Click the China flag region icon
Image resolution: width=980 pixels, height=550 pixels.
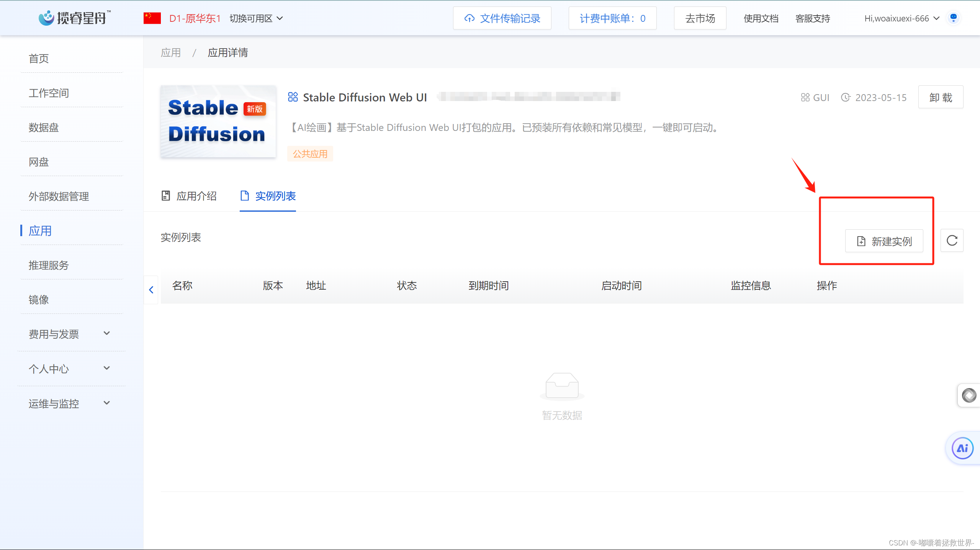[152, 18]
